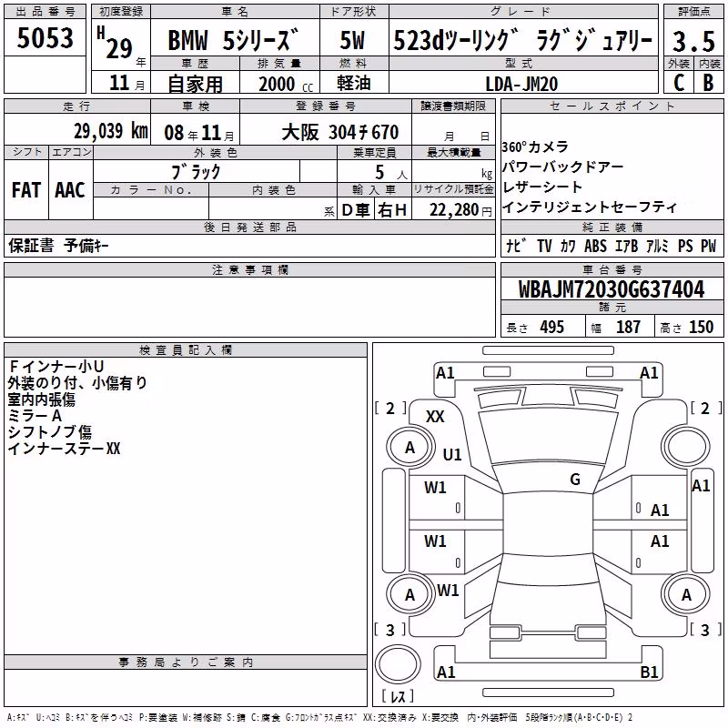Select the recycle deposit 22,280円
The height and width of the screenshot is (728, 728).
pos(460,210)
